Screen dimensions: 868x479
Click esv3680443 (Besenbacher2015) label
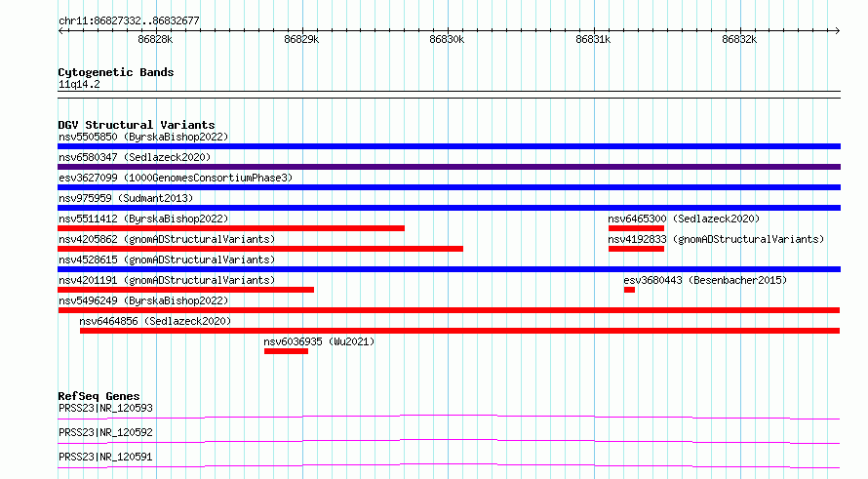(x=705, y=280)
